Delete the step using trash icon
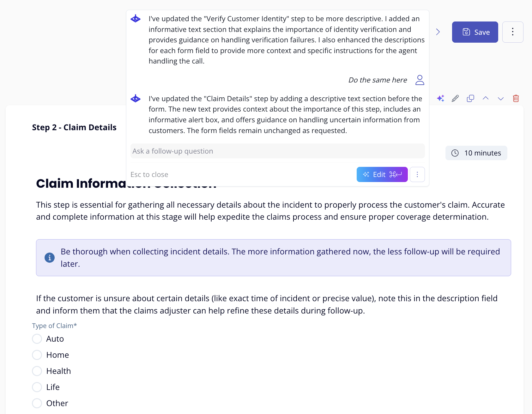Image resolution: width=532 pixels, height=414 pixels. (516, 98)
